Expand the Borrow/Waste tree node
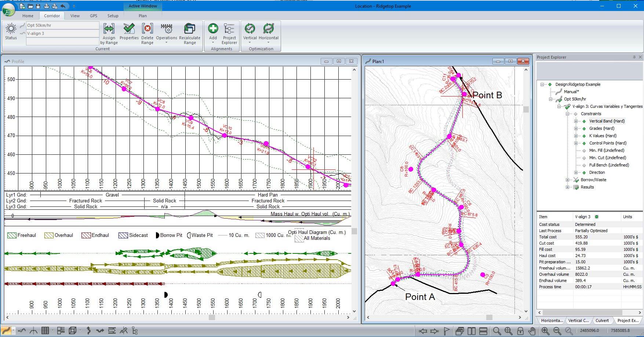Screen dimensions: 644x337 point(568,180)
